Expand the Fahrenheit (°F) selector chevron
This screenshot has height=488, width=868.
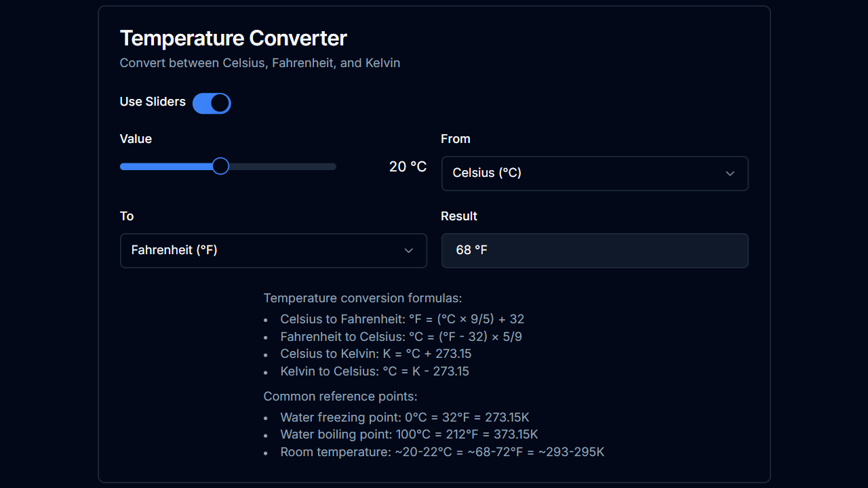(409, 250)
